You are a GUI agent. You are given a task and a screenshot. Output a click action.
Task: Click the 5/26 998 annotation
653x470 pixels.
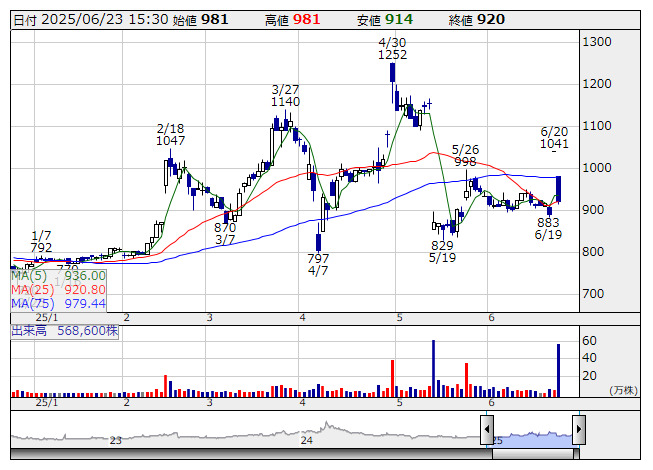pos(465,155)
